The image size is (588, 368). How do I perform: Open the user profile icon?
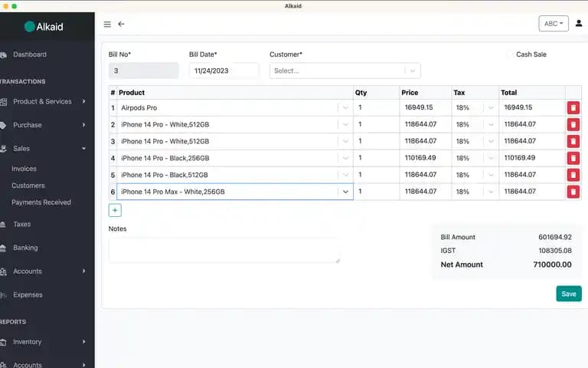[x=579, y=23]
